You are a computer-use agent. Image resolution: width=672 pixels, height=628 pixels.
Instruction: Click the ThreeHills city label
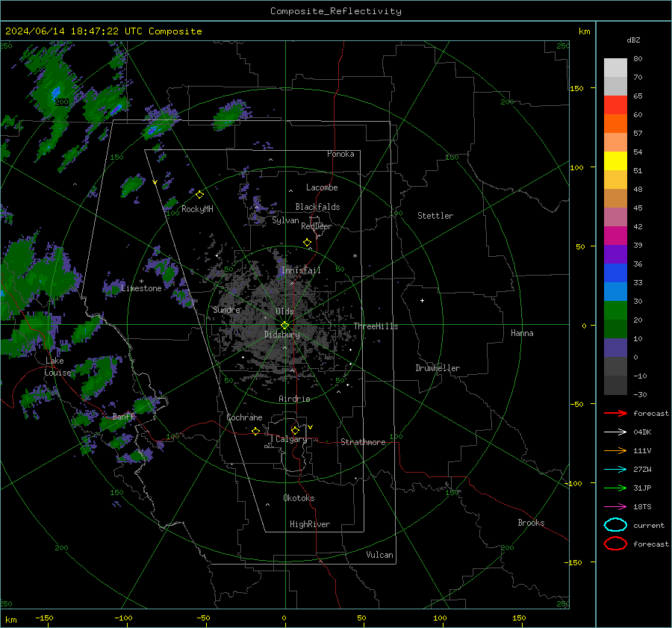point(376,326)
